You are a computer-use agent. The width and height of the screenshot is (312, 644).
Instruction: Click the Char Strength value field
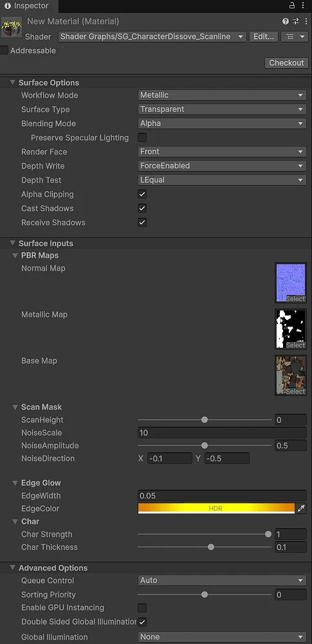tap(291, 534)
